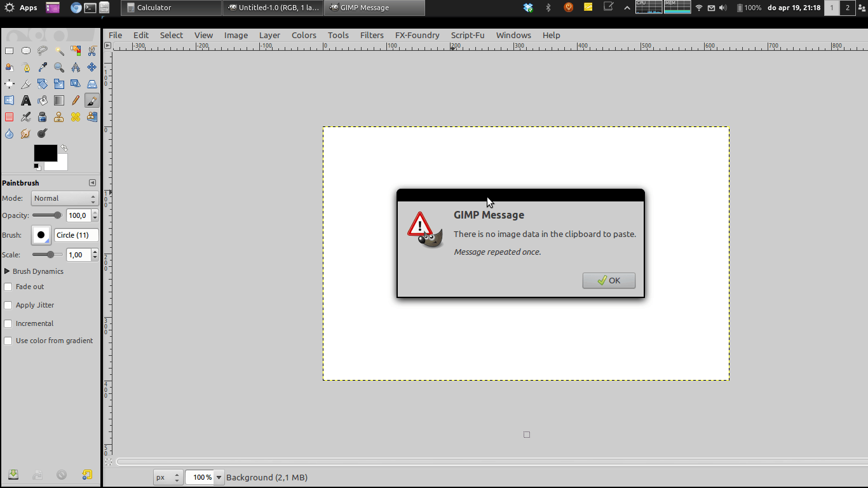Switch to the Calculator taskbar window
868x488 pixels.
[171, 8]
